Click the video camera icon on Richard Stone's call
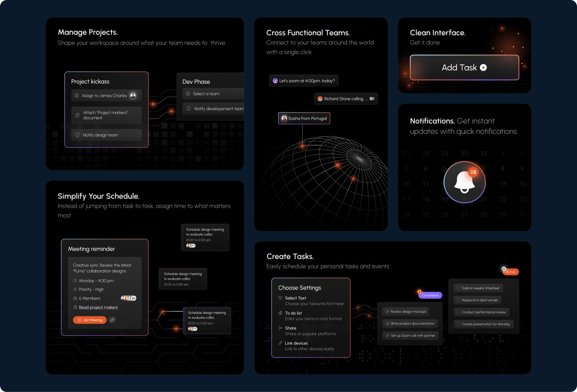 click(372, 99)
